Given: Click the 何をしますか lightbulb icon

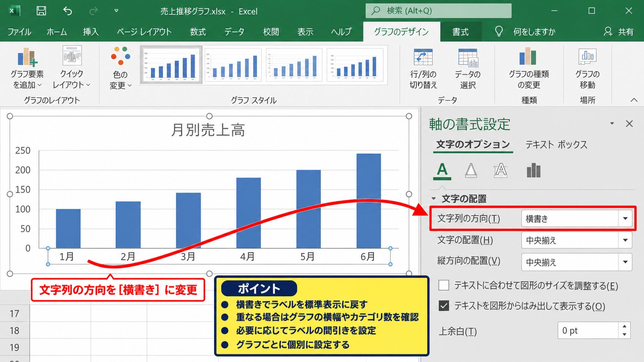Looking at the screenshot, I should click(x=499, y=32).
